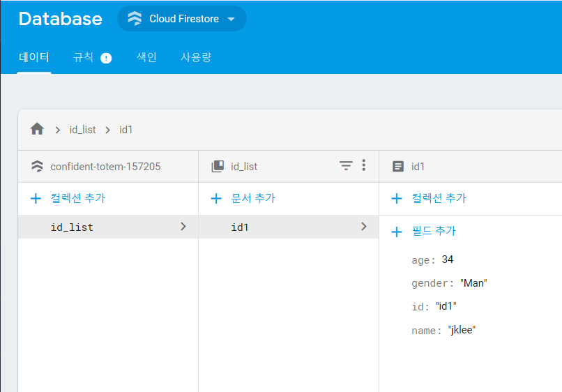The width and height of the screenshot is (562, 392).
Task: Click the warning badge on the 규칙 tab
Action: coord(106,58)
